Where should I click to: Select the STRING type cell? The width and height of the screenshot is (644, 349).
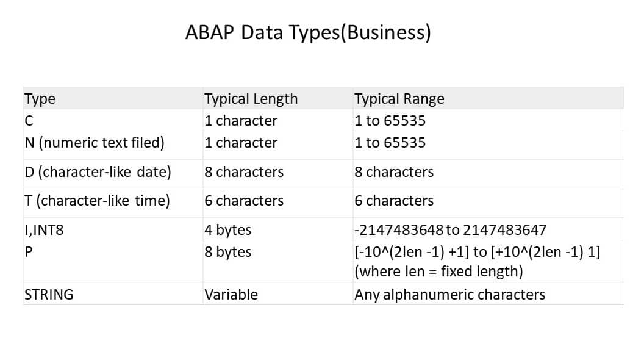[49, 295]
